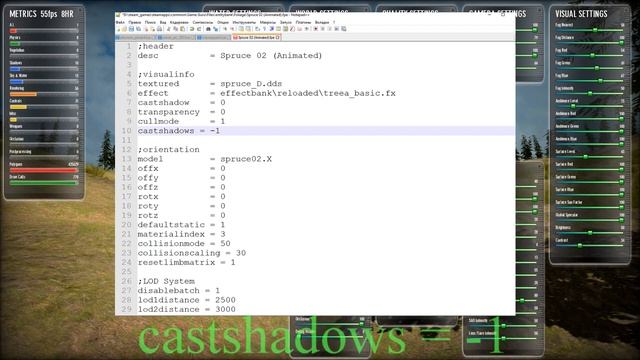Click the Cut toolbar icon
This screenshot has height=360, width=640.
[x=168, y=29]
